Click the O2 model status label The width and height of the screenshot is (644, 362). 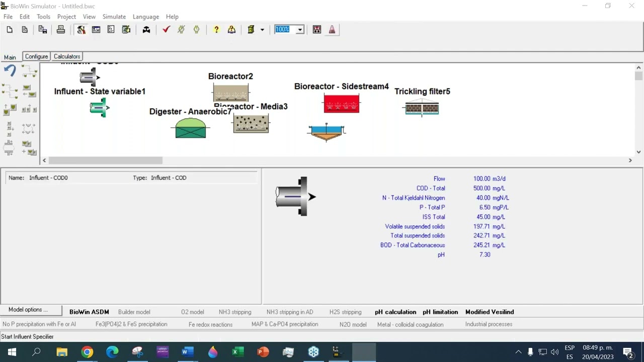[x=192, y=312]
